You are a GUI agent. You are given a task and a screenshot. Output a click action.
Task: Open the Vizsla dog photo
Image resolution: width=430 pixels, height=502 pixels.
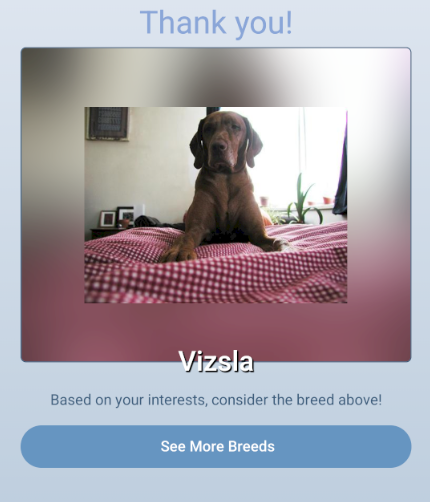(x=216, y=205)
